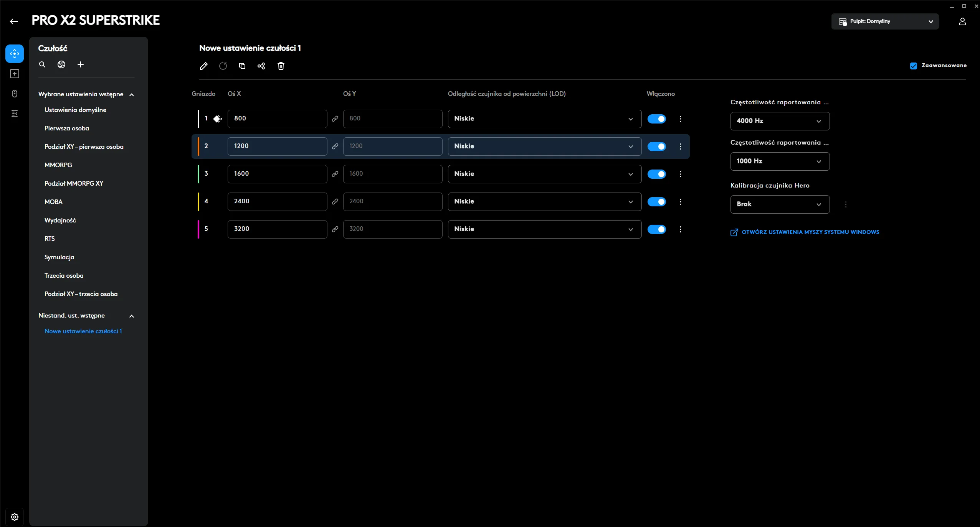This screenshot has width=980, height=527.
Task: Click the Oś X field showing 2400
Action: tap(277, 201)
